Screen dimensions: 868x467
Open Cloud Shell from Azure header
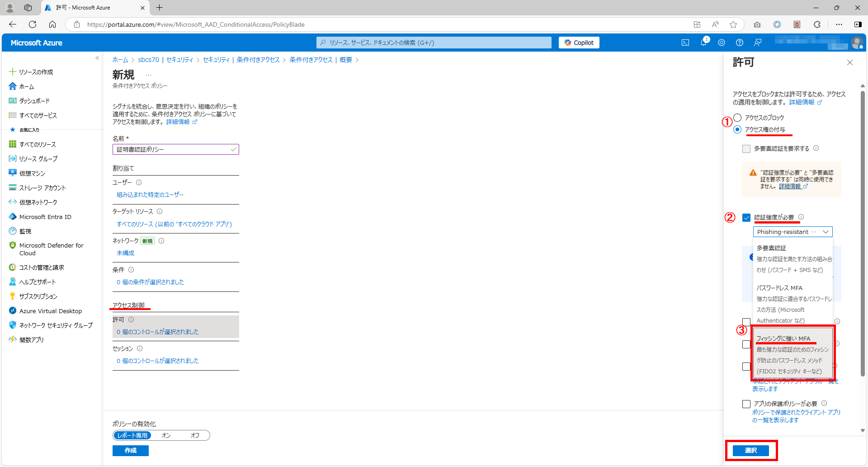[685, 43]
